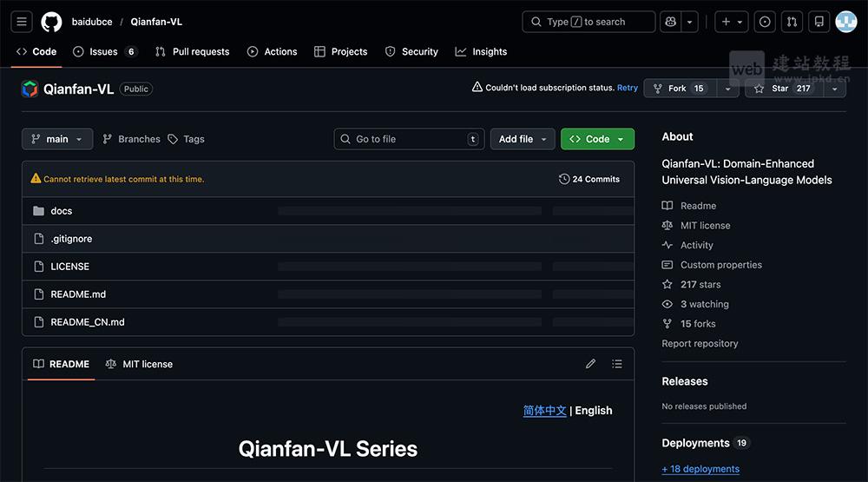The width and height of the screenshot is (868, 482).
Task: Show README outline list icon
Action: tap(617, 364)
